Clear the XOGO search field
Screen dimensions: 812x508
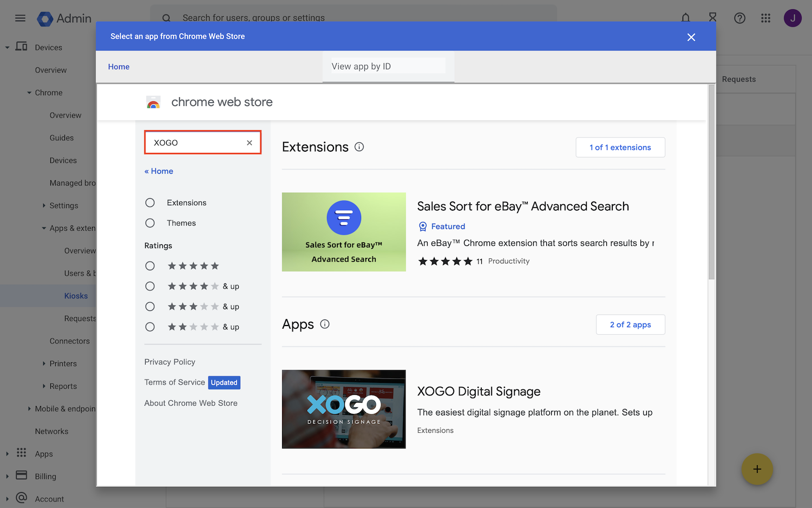249,142
